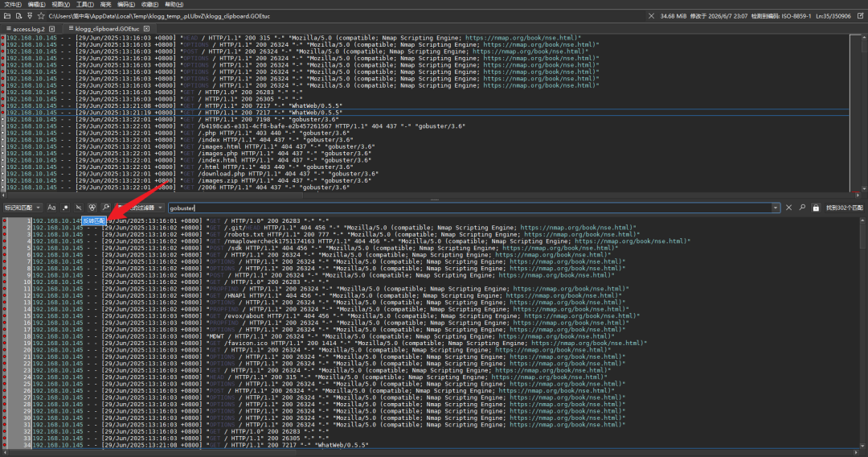868x457 pixels.
Task: Click the reload file icon in toolbar
Action: tap(18, 16)
